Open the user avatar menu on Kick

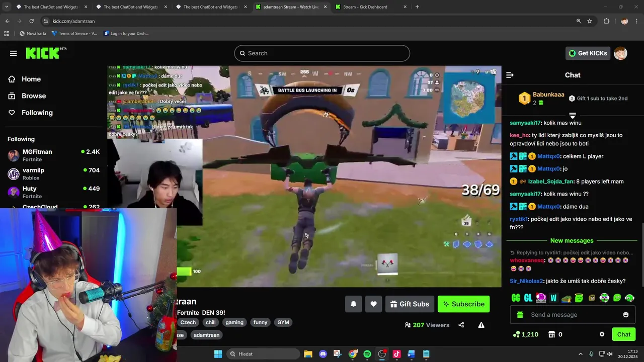click(620, 53)
